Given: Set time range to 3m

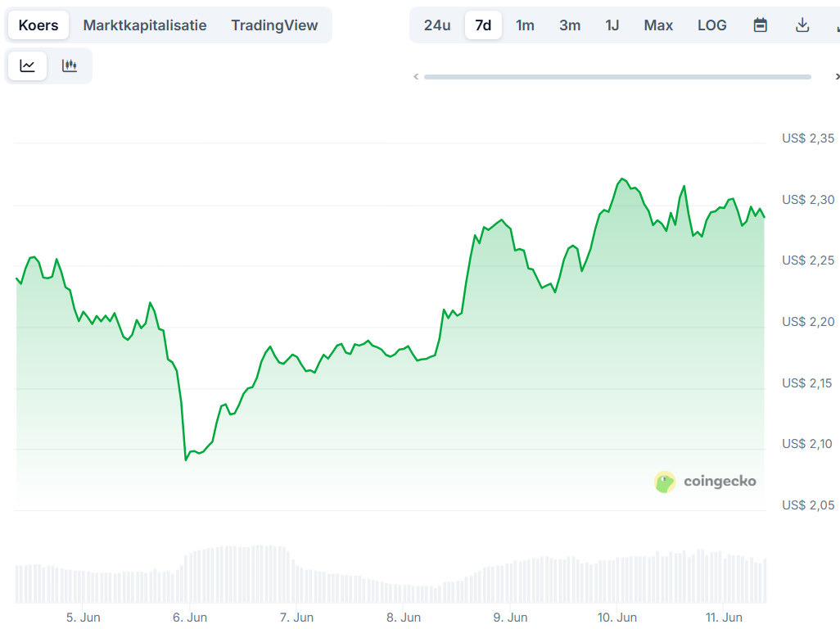Looking at the screenshot, I should tap(570, 25).
